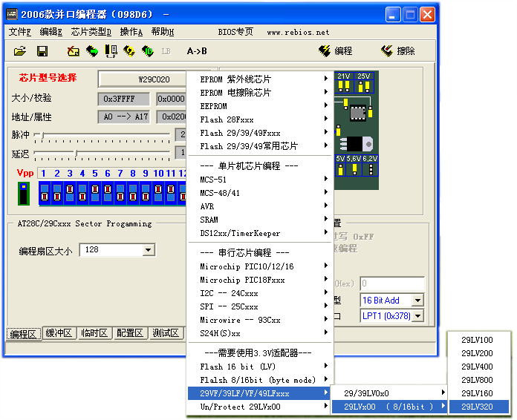
Task: Toggle DIP switch number 8
Action: tap(133, 193)
